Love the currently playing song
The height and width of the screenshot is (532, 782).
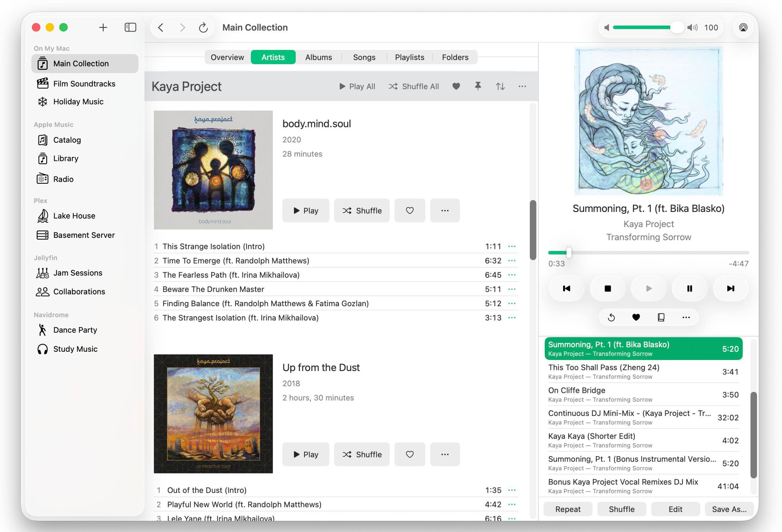pyautogui.click(x=636, y=317)
